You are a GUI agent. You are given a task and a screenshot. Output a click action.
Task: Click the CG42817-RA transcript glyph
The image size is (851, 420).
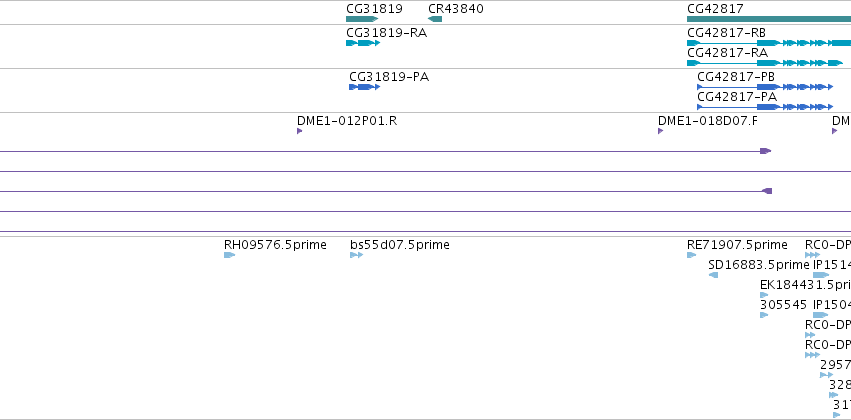pyautogui.click(x=765, y=63)
